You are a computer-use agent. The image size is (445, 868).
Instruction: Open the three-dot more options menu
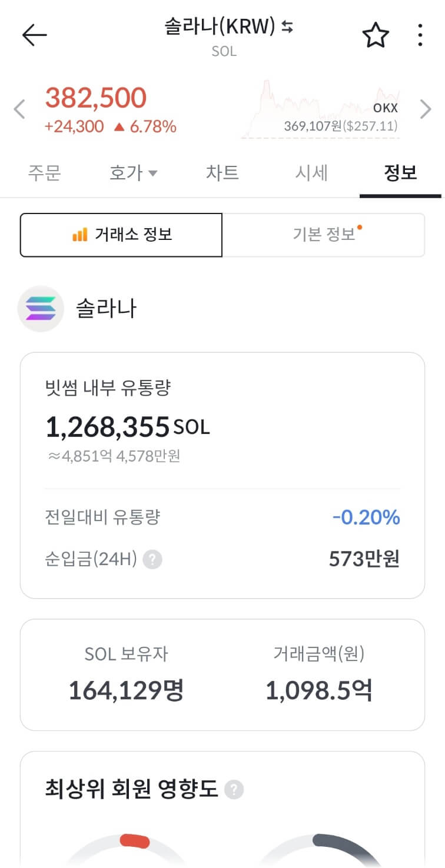click(x=420, y=35)
